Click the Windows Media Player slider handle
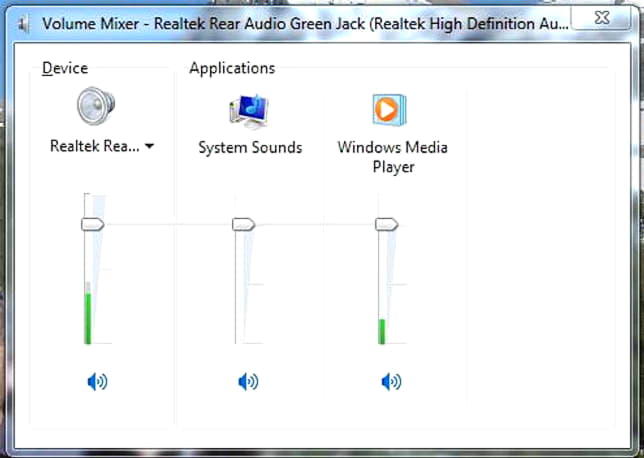This screenshot has height=458, width=644. click(x=386, y=224)
